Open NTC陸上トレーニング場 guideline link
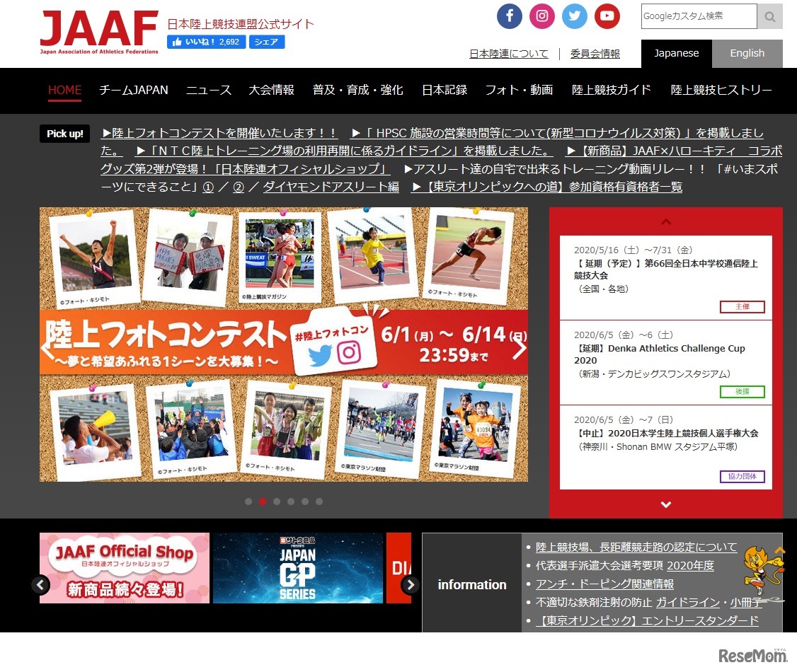The width and height of the screenshot is (797, 672). click(x=344, y=151)
